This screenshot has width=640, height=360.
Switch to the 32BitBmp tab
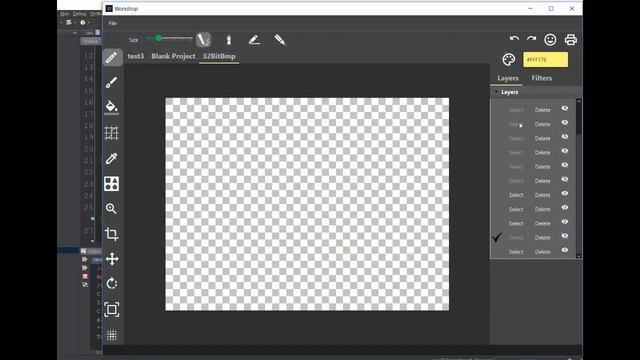click(x=219, y=56)
